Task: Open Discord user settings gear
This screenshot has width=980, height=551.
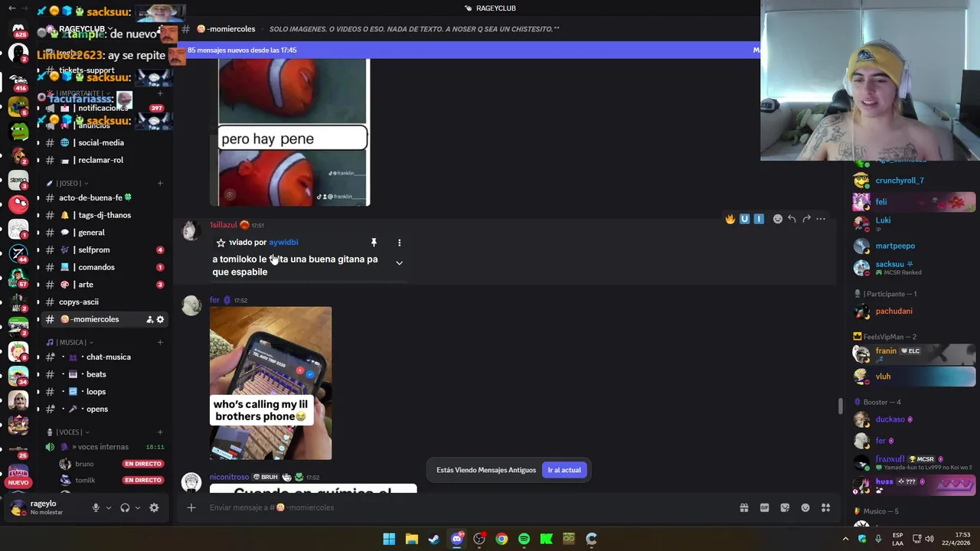Action: point(154,507)
